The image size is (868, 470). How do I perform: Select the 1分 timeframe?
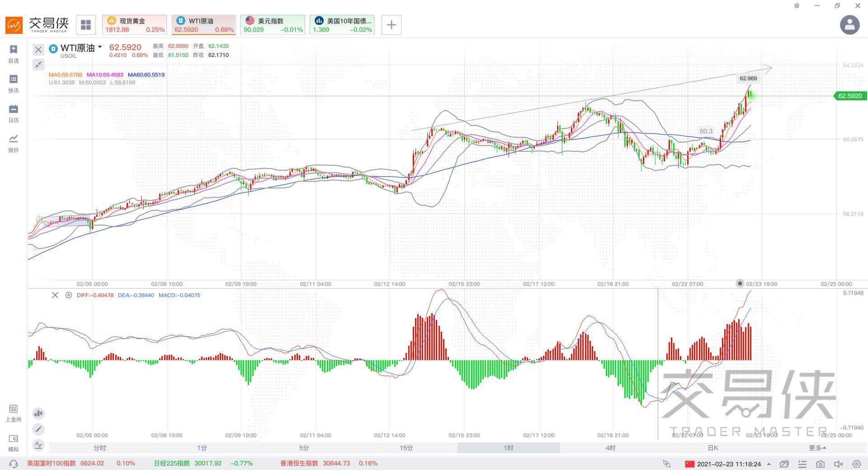tap(202, 448)
